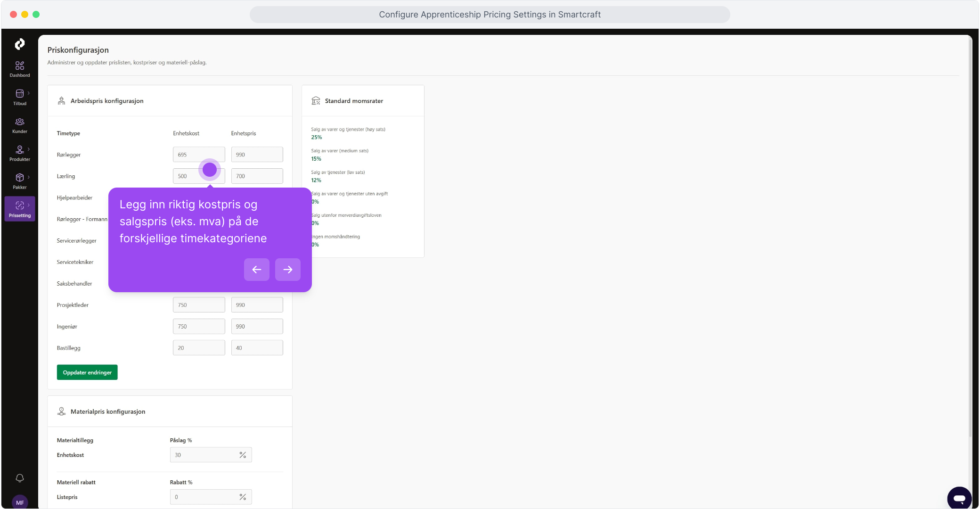Edit Rørlegger Enhetskost field 695

[x=199, y=155]
